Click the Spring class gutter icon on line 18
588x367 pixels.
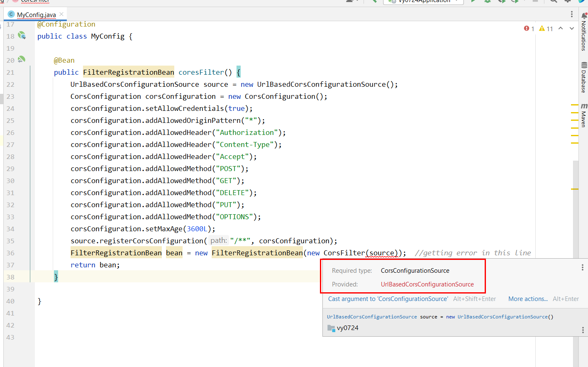(x=22, y=36)
